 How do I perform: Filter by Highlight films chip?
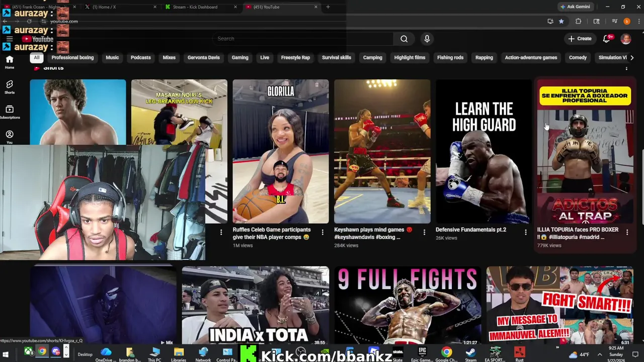pyautogui.click(x=410, y=57)
